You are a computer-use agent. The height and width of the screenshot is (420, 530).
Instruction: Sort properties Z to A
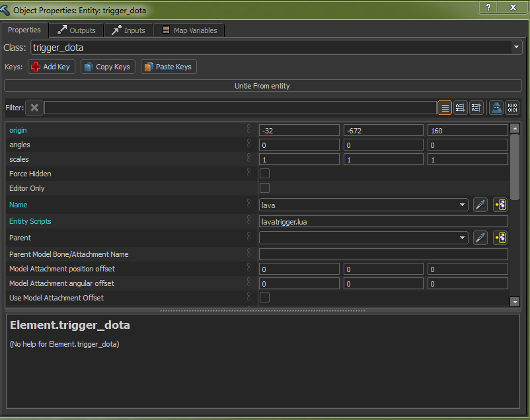476,108
